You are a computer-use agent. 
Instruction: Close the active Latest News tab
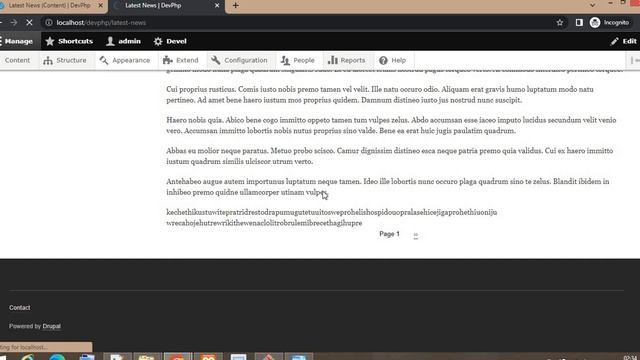(217, 6)
